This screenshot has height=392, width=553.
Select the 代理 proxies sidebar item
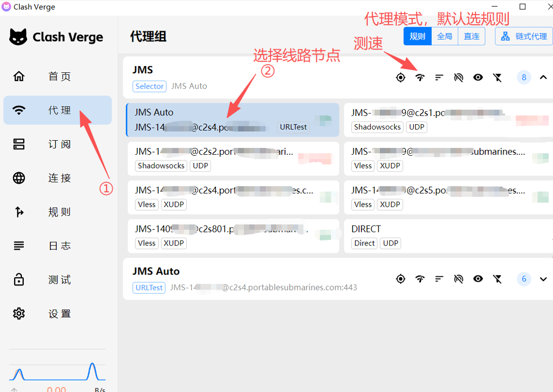(x=58, y=110)
